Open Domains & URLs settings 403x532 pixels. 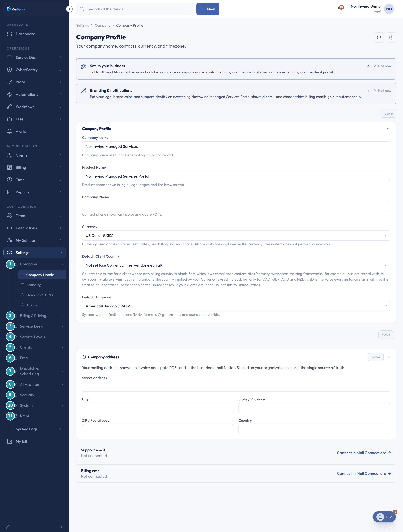pyautogui.click(x=42, y=295)
